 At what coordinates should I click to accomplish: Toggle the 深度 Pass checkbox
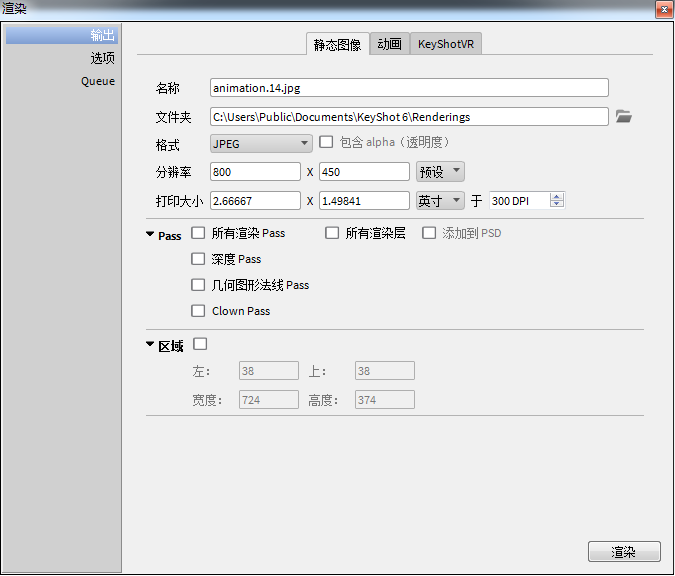click(x=198, y=259)
